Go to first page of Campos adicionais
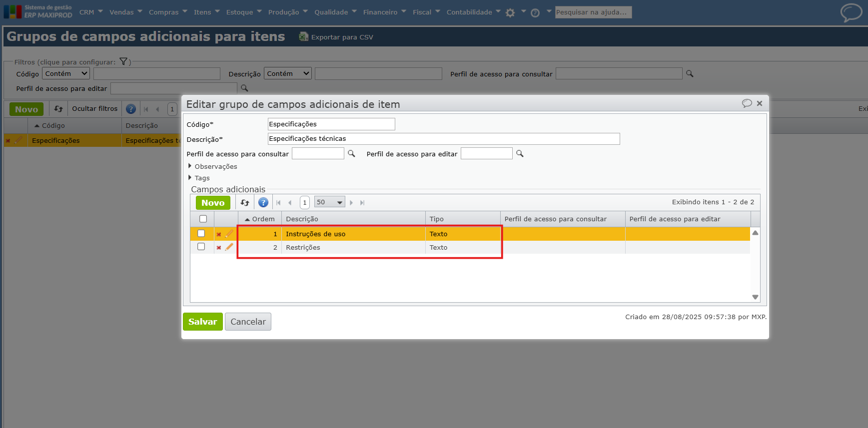Screen dimensions: 868x428 [278, 203]
